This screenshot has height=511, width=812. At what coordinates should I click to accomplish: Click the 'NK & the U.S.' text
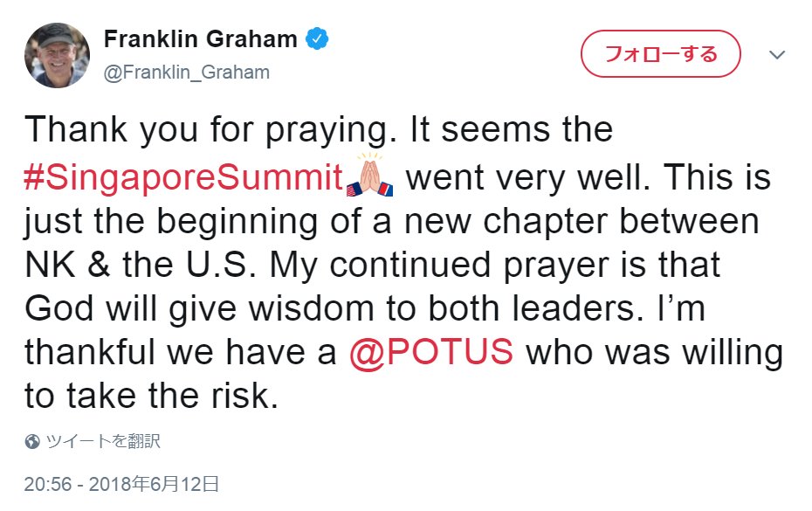point(141,265)
